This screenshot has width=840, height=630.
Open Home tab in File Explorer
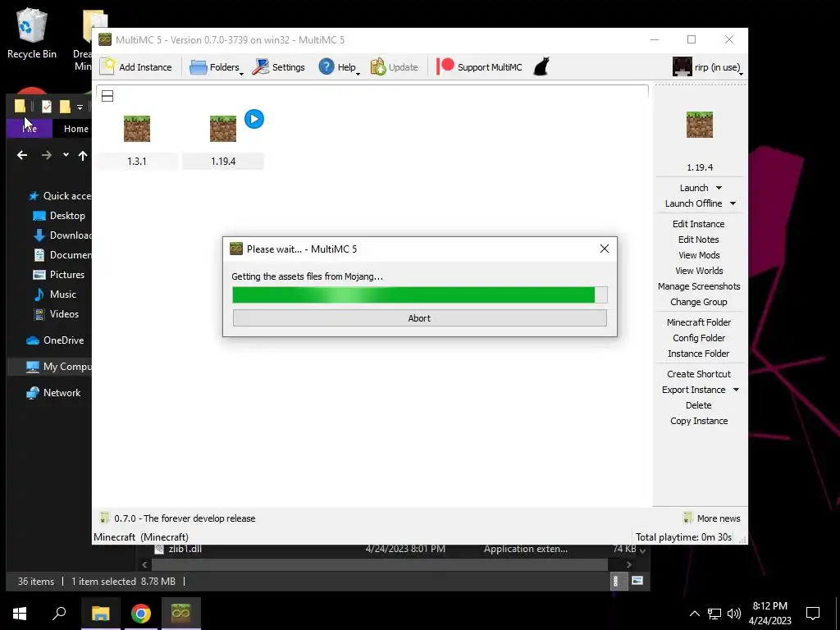[75, 129]
